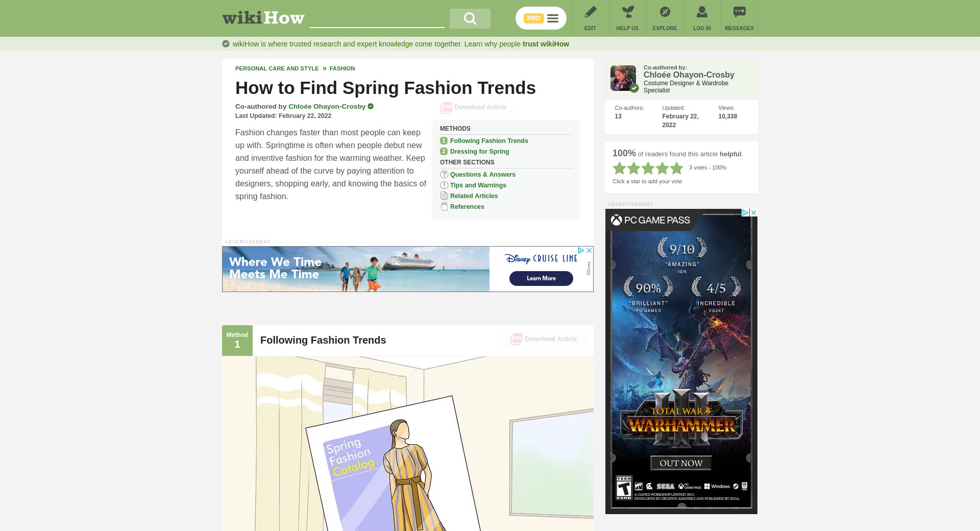The width and height of the screenshot is (980, 531).
Task: Open the PRO hamburger menu
Action: coord(553,18)
